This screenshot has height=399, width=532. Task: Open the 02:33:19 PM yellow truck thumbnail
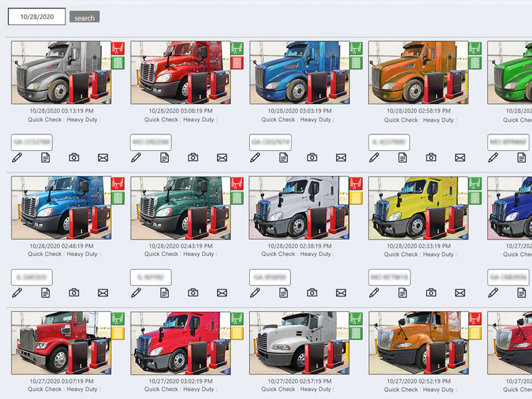(418, 208)
